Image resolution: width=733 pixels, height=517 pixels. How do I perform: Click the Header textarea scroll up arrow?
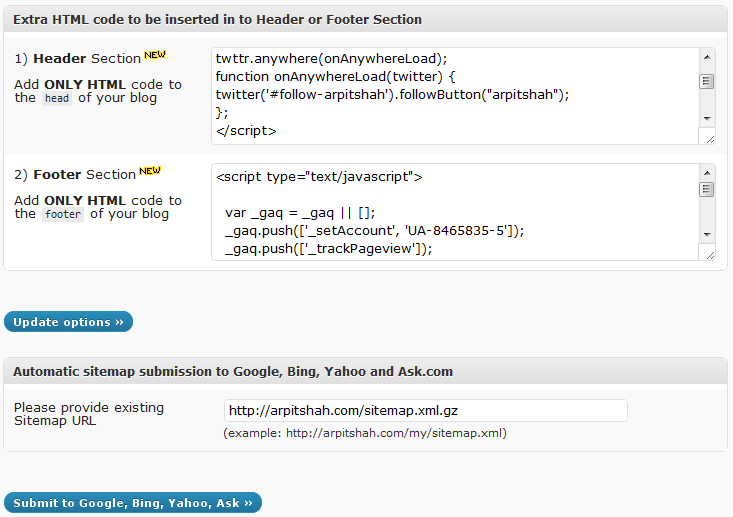[707, 57]
